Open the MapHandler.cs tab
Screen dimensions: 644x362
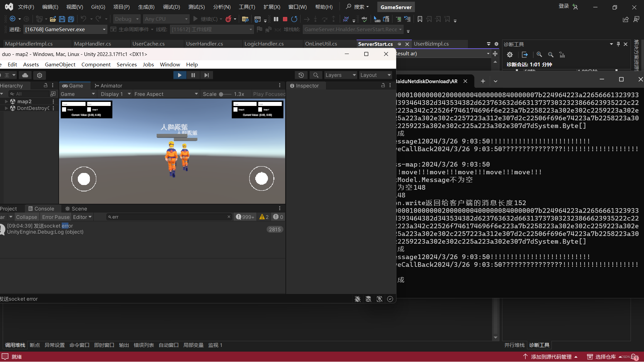tap(93, 44)
